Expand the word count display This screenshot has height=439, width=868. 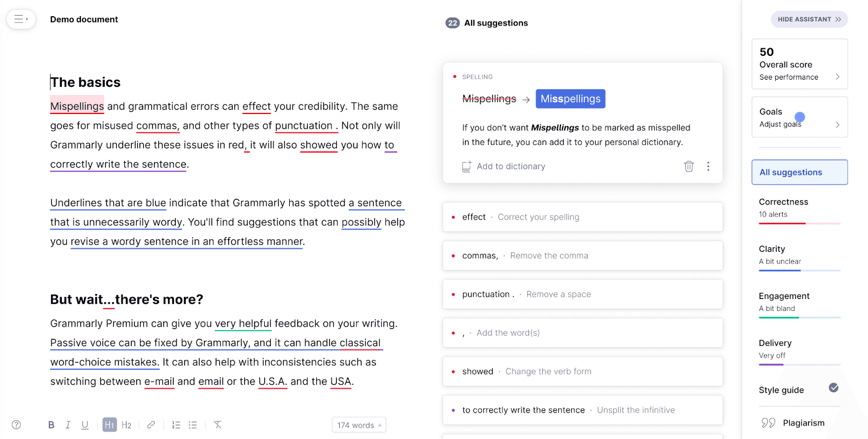[358, 425]
